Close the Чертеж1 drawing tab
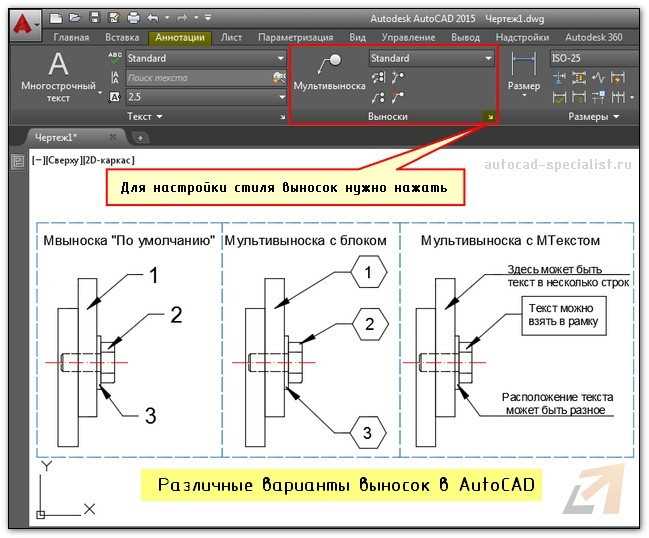This screenshot has width=649, height=538. [x=113, y=137]
